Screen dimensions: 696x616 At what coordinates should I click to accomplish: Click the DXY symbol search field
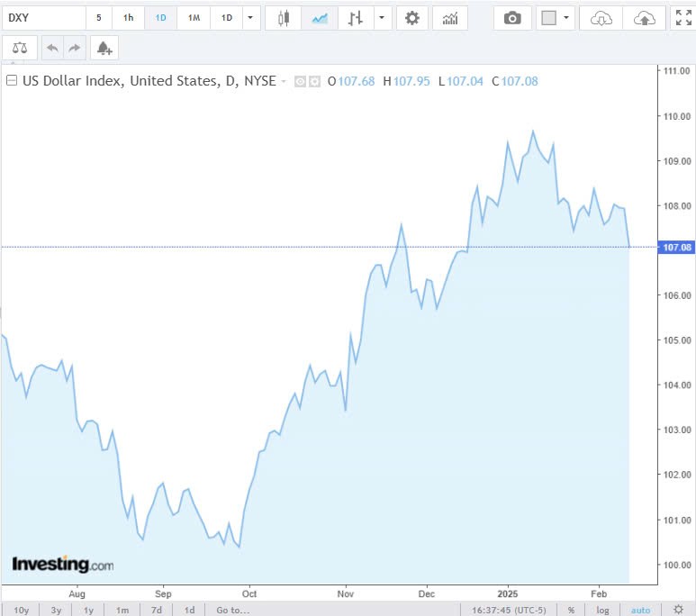click(43, 18)
